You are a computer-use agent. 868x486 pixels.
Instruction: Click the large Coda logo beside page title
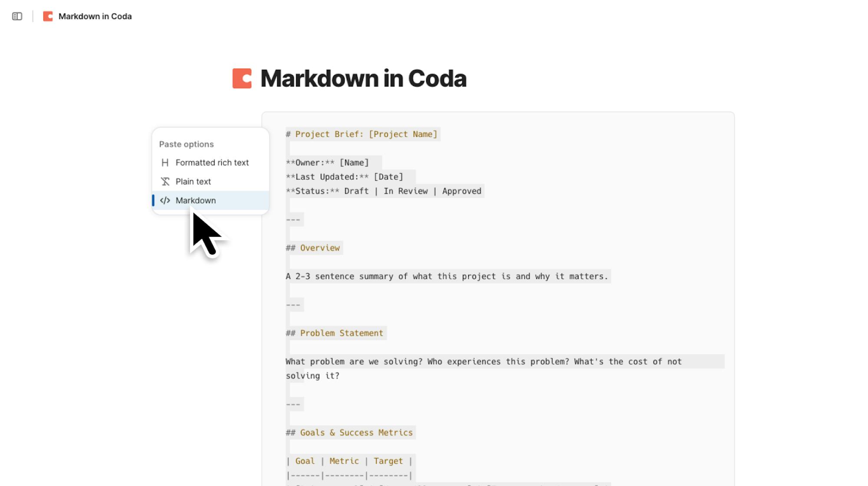pos(242,79)
